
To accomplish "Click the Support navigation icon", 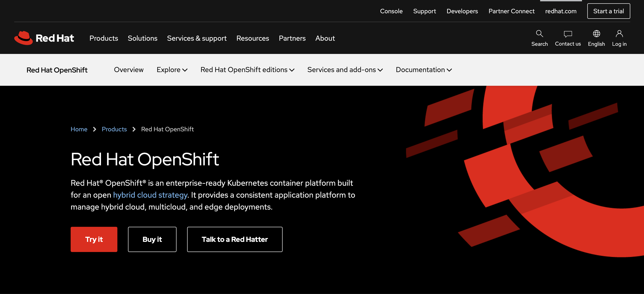I will (x=425, y=11).
